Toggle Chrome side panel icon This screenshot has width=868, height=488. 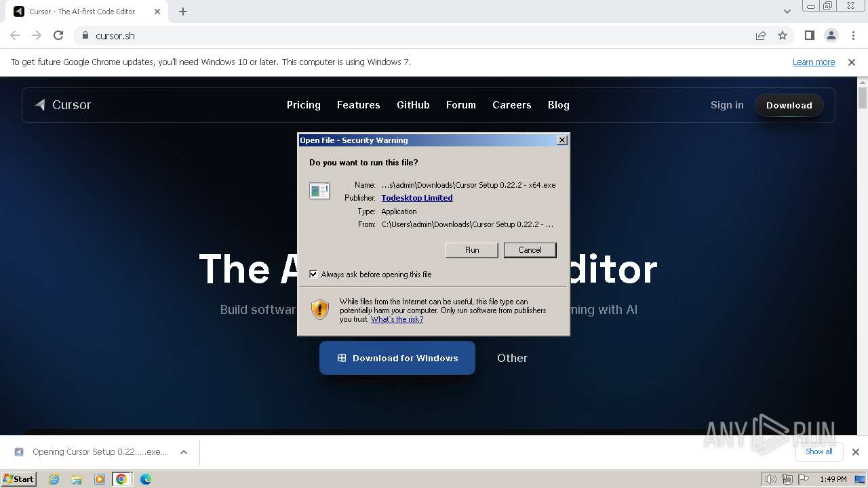tap(809, 35)
